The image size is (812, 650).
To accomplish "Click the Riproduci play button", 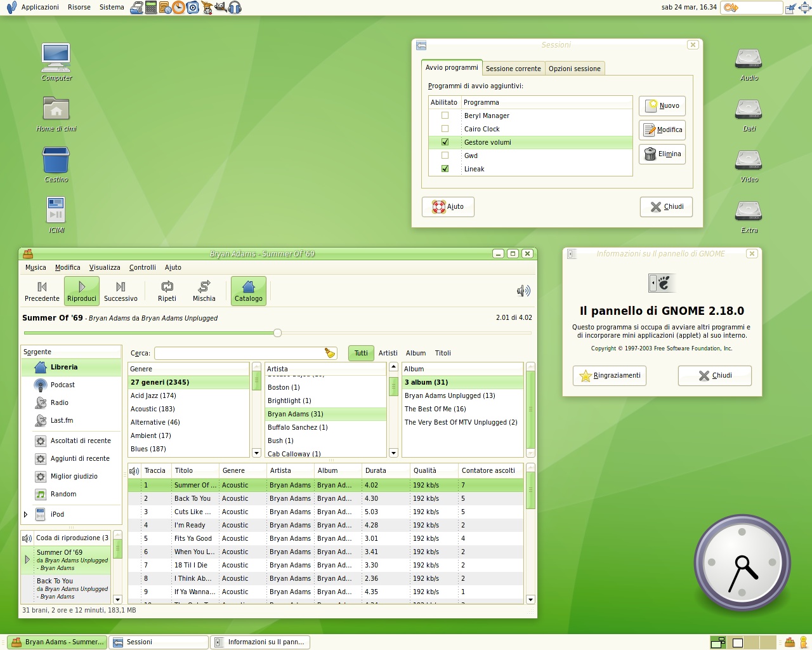I will [82, 291].
